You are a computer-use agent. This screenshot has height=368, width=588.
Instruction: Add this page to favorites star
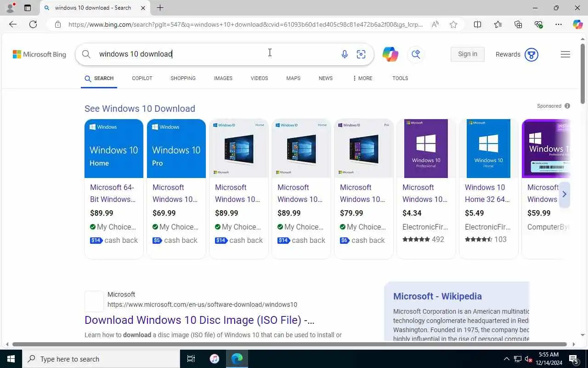(x=453, y=24)
